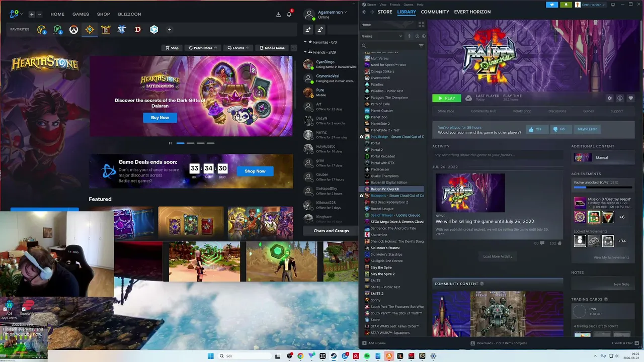
Task: Open Spotify from the Windows taskbar
Action: point(367,356)
